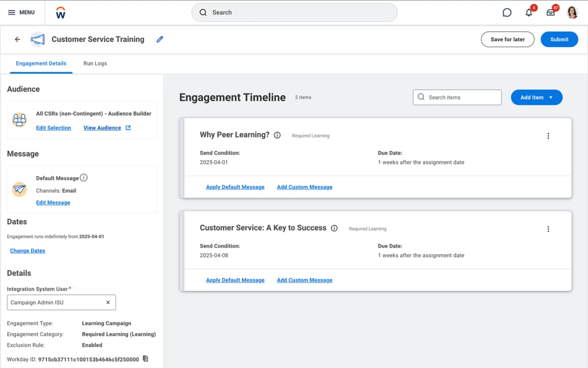Viewport: 588px width, 368px height.
Task: Show info for Why Peer Learning
Action: coord(278,135)
